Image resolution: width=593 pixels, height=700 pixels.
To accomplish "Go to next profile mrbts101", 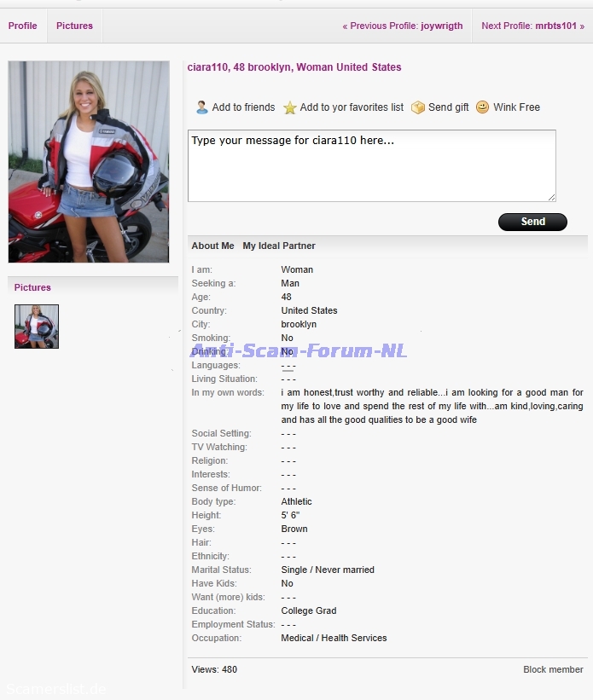I will pyautogui.click(x=532, y=26).
